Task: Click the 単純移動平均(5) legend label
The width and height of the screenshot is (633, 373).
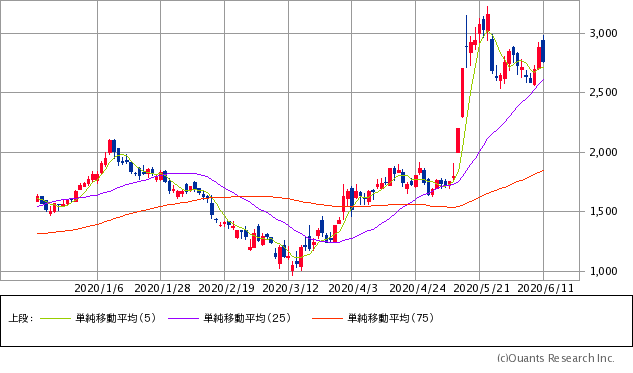Action: (115, 318)
